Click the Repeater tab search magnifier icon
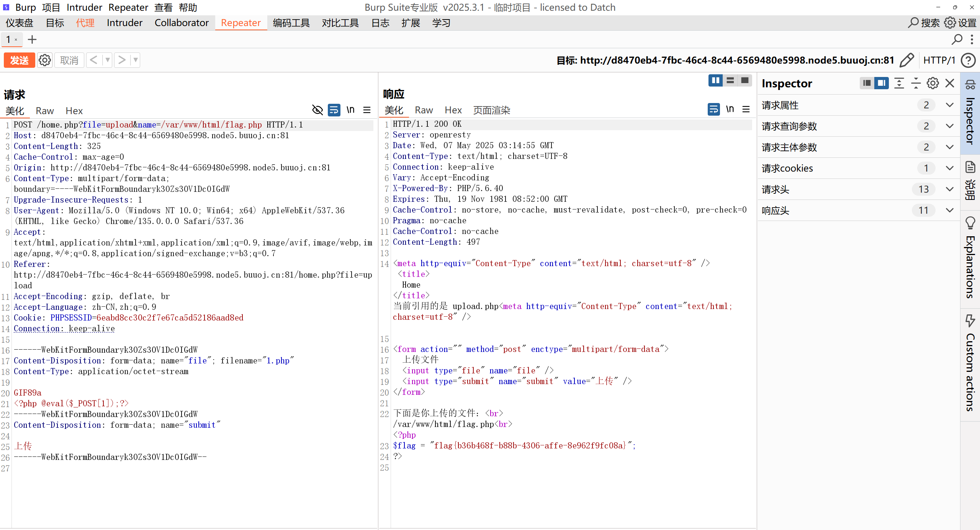 (957, 39)
